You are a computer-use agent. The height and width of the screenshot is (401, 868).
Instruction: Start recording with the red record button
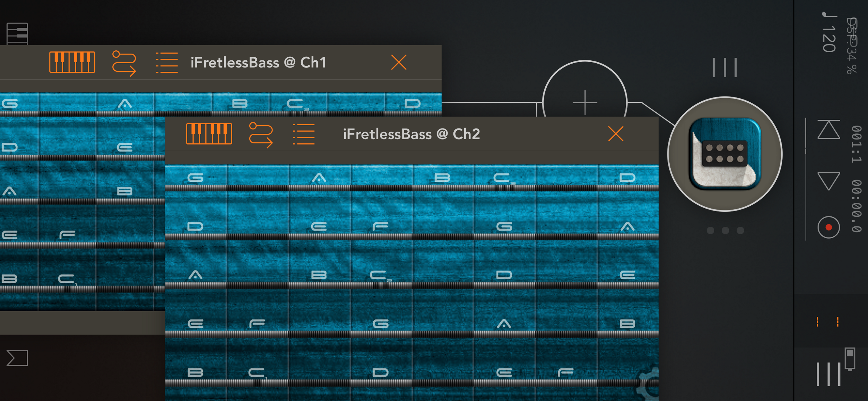click(829, 227)
